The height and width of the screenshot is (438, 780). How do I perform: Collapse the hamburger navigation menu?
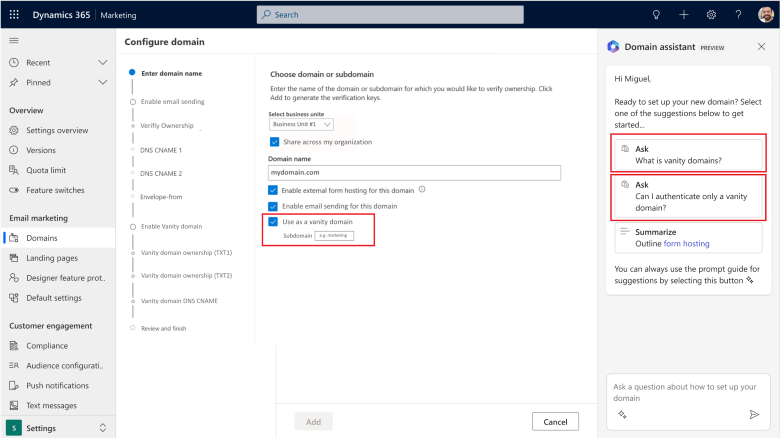[x=14, y=40]
